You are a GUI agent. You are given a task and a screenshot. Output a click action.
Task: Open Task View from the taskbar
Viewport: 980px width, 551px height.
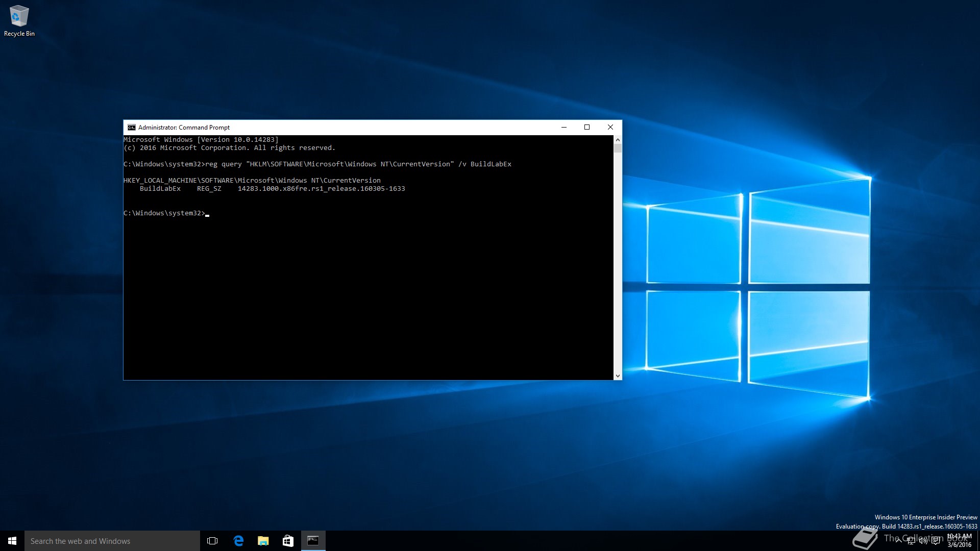click(212, 541)
